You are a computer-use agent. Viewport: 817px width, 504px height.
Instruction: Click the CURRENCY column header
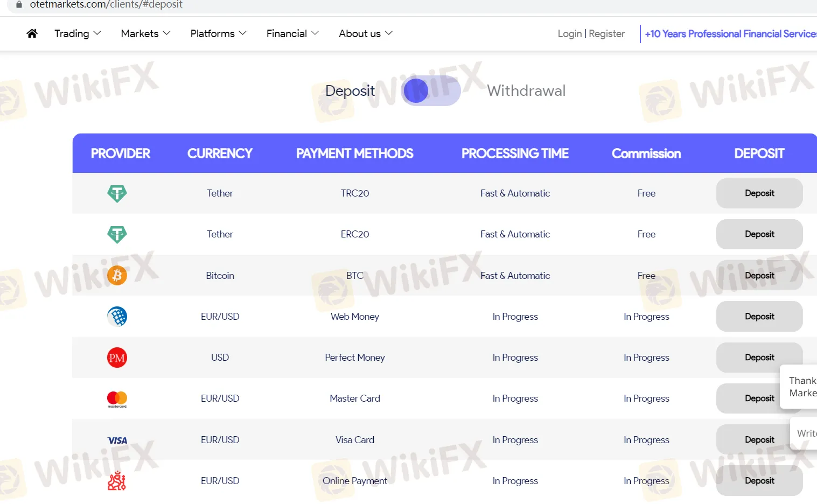(x=220, y=153)
